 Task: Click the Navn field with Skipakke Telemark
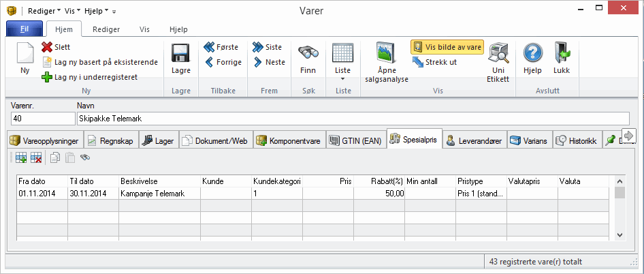point(353,119)
